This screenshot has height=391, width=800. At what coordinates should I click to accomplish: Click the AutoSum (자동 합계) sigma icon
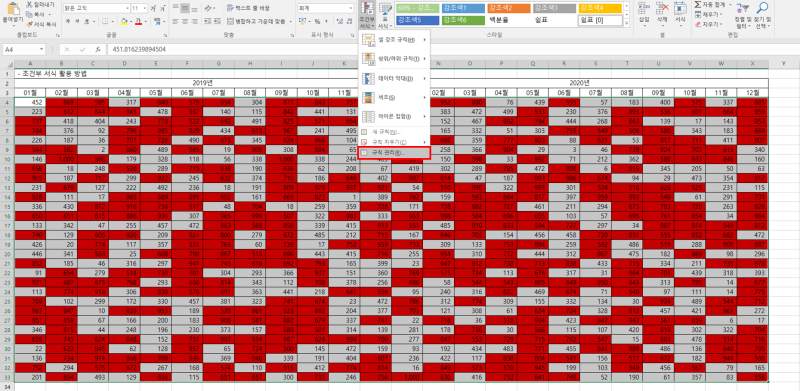pyautogui.click(x=697, y=4)
